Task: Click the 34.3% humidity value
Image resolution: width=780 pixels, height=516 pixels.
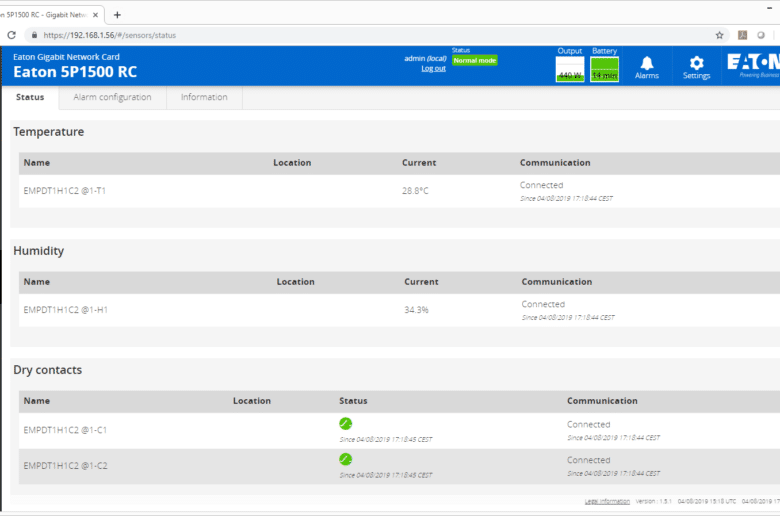Action: click(x=416, y=310)
